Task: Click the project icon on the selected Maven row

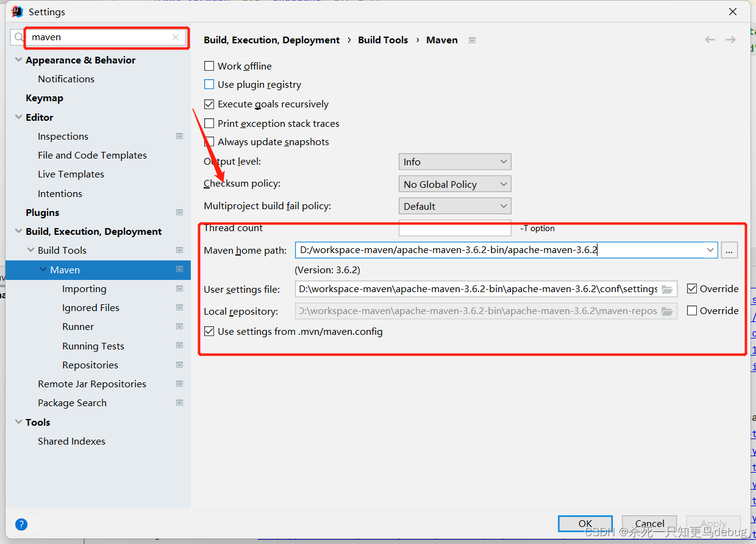Action: (x=179, y=270)
